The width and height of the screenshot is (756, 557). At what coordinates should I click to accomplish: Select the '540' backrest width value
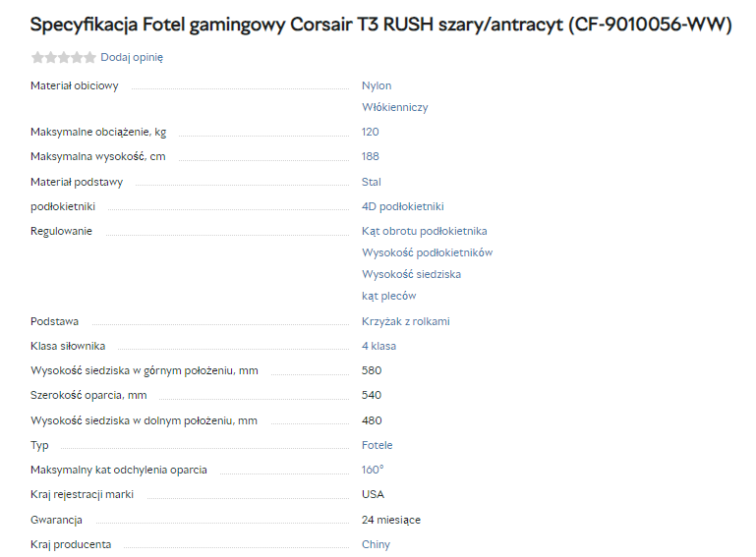click(x=372, y=395)
